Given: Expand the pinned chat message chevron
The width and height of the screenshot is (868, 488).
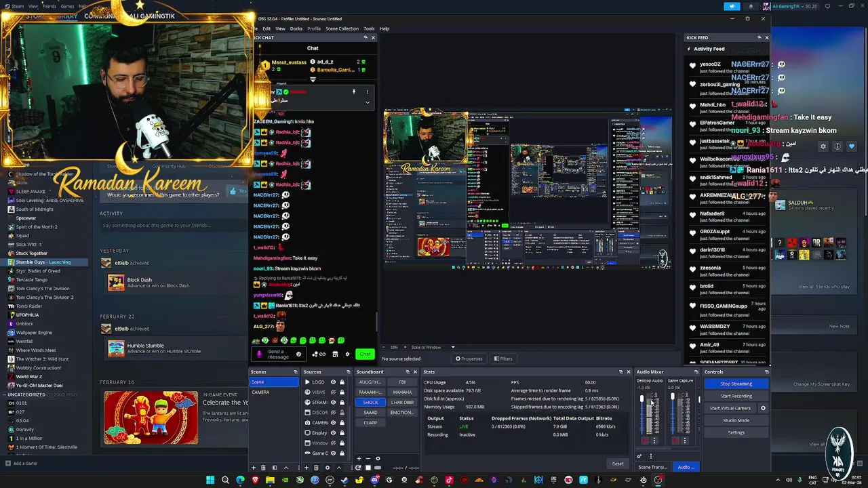Looking at the screenshot, I should tap(368, 102).
